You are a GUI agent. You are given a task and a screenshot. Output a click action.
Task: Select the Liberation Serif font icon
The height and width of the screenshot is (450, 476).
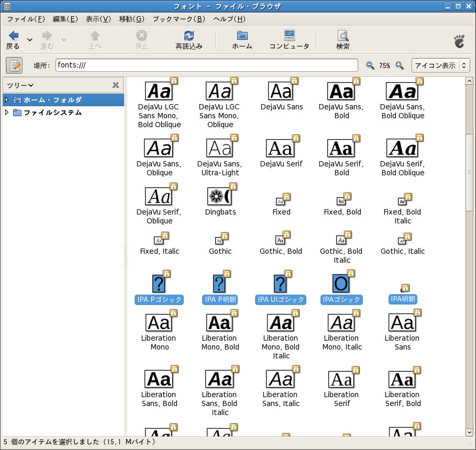pyautogui.click(x=341, y=379)
